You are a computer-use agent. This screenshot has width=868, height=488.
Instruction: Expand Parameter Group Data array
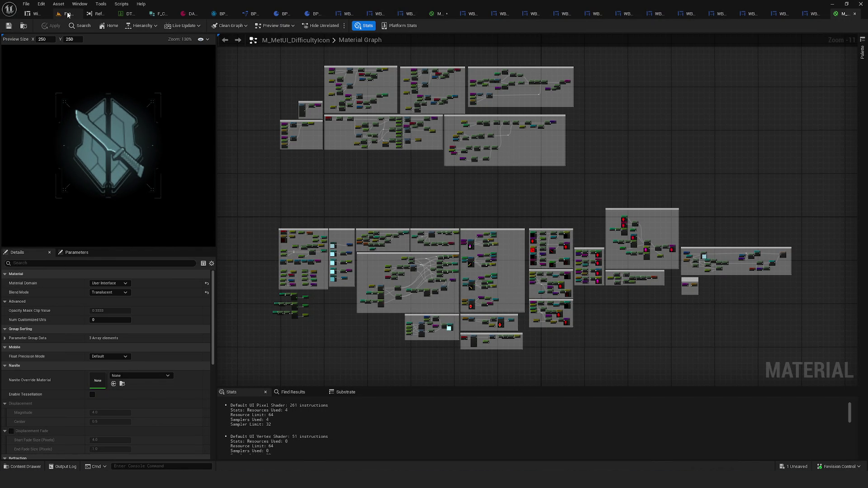pos(5,338)
